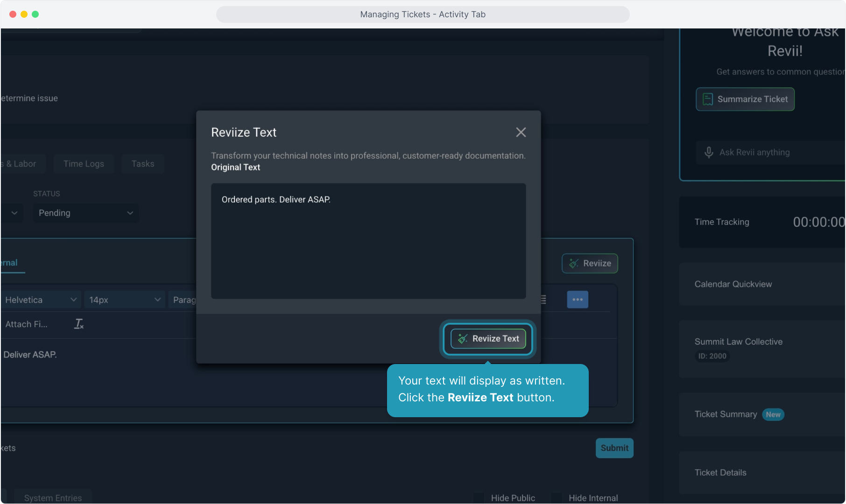The height and width of the screenshot is (504, 846).
Task: Click the microphone icon in Ask Revii
Action: (x=709, y=153)
